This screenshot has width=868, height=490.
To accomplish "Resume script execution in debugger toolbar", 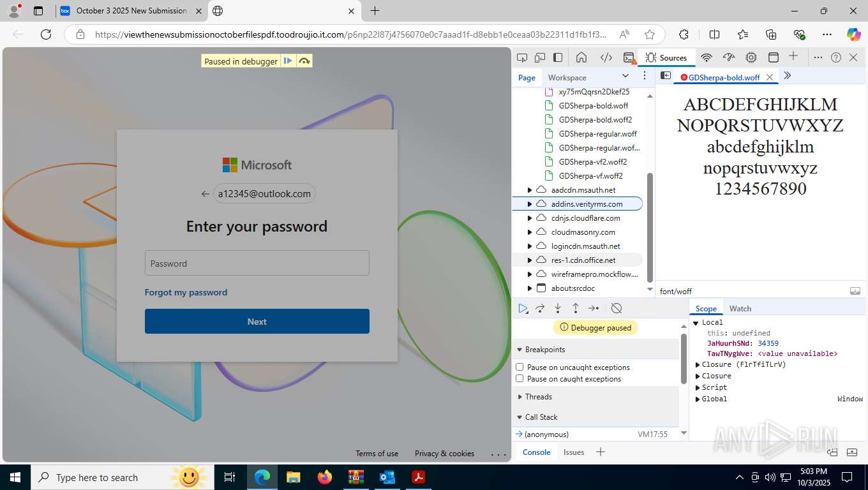I will 523,308.
